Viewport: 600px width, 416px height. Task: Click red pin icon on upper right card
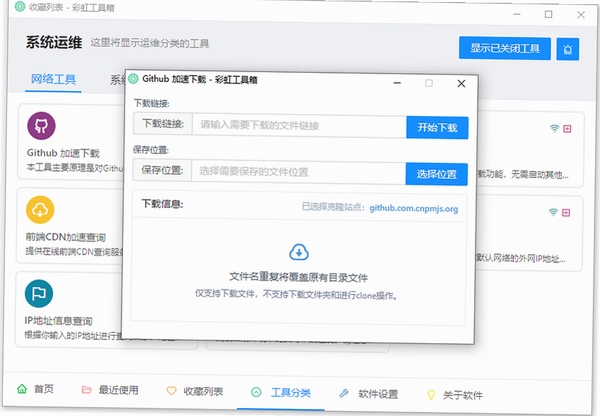pyautogui.click(x=567, y=129)
